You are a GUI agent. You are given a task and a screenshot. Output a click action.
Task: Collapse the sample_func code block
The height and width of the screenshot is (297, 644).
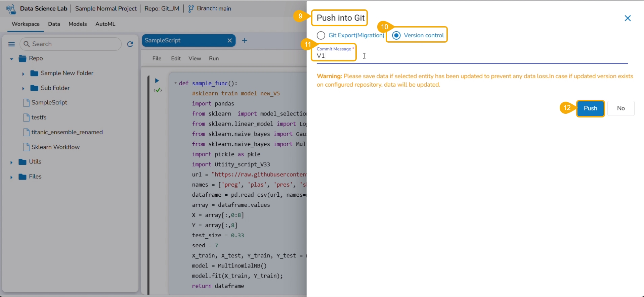(175, 83)
